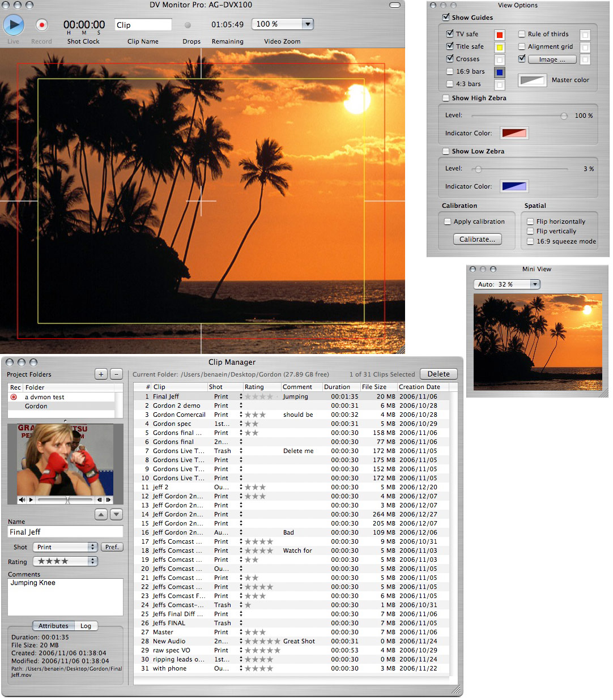613x700 pixels.
Task: Click the Name field containing Final Jeff
Action: click(x=65, y=532)
